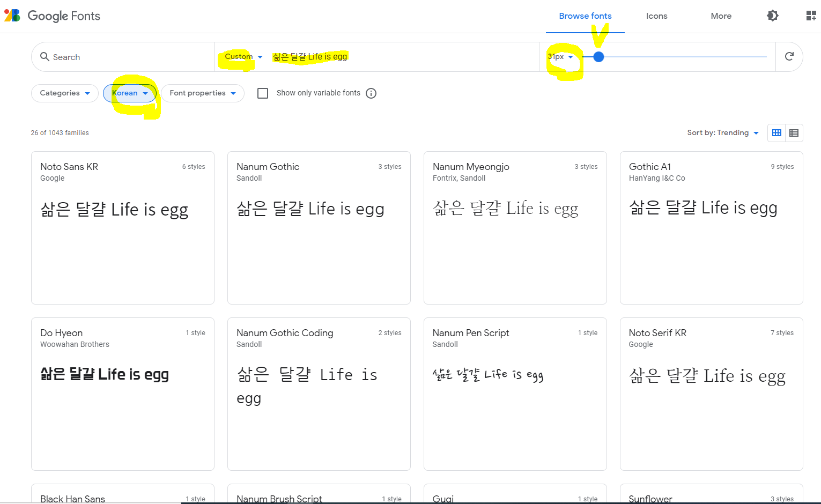821x504 pixels.
Task: Open the Do Hyeon font card
Action: pyautogui.click(x=123, y=394)
